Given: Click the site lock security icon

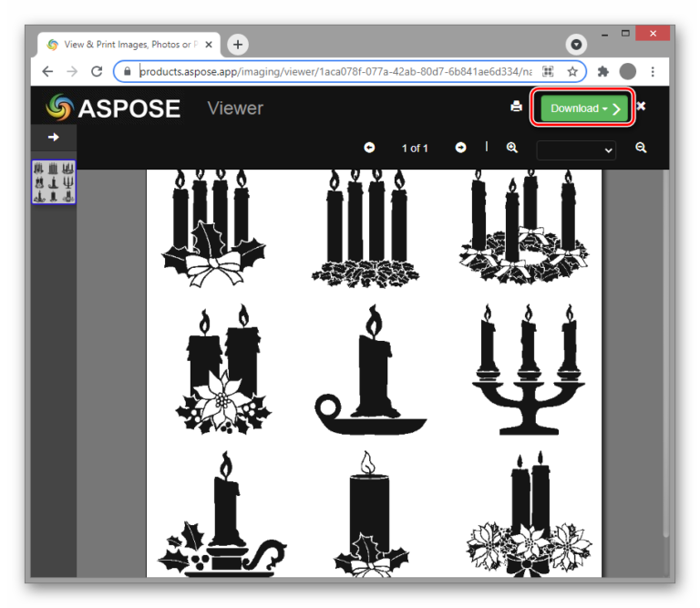Looking at the screenshot, I should pyautogui.click(x=128, y=71).
